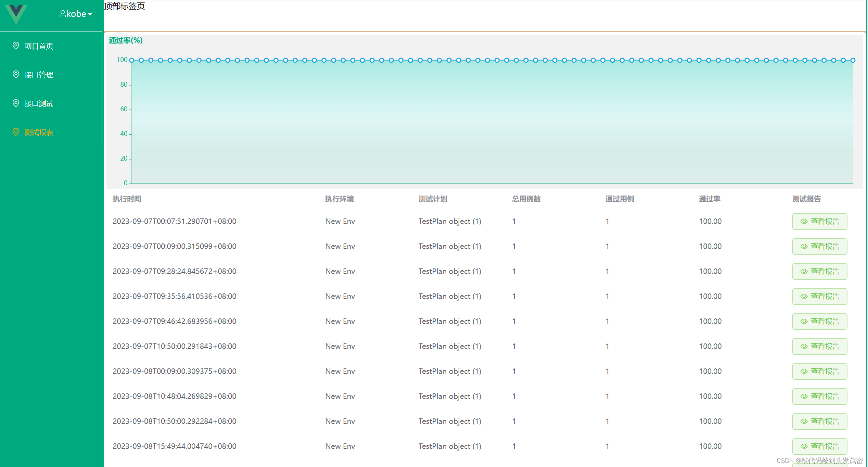Click location pin icon beside 接口测试
Image resolution: width=868 pixels, height=467 pixels.
pos(16,103)
